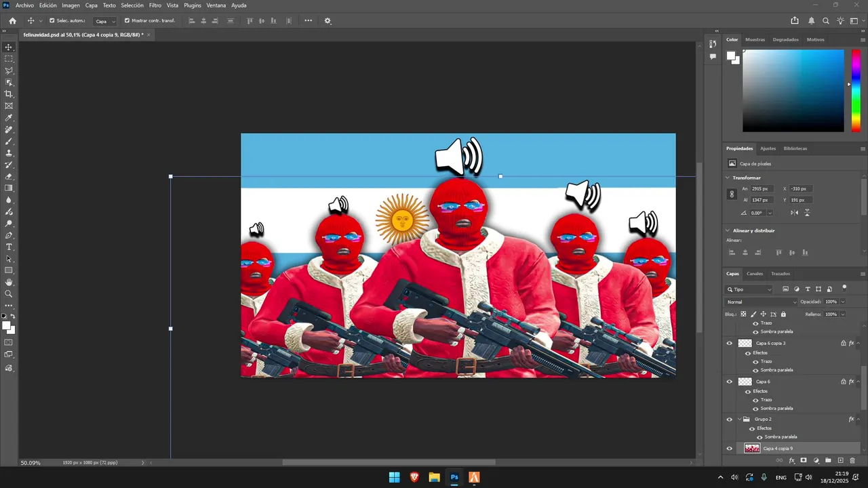868x488 pixels.
Task: Select the Eyedropper tool
Action: tap(9, 118)
